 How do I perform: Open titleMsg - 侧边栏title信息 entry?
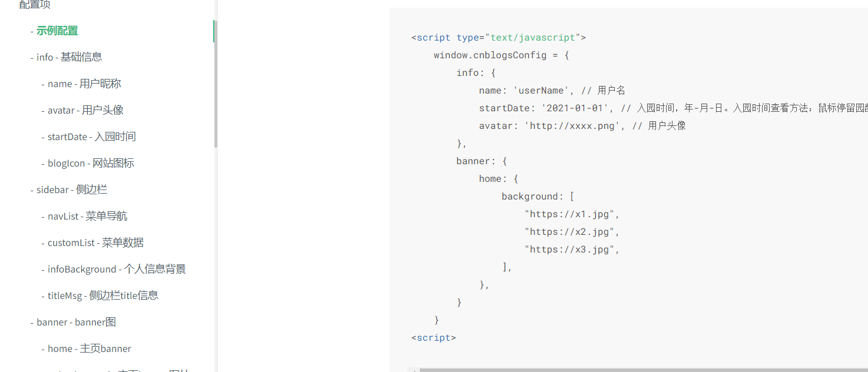coord(103,295)
